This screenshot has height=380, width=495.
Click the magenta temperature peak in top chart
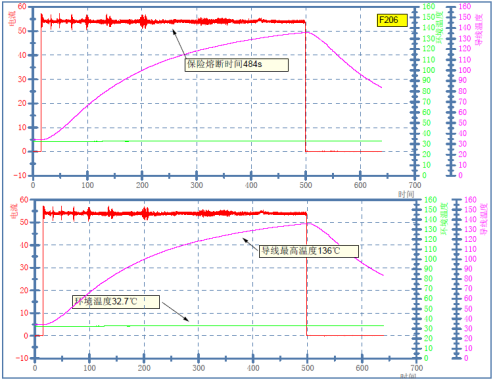pos(306,32)
